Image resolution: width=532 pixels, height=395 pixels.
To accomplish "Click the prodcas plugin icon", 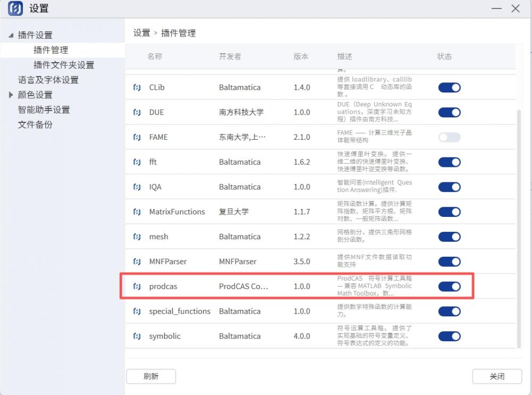I will tap(137, 287).
